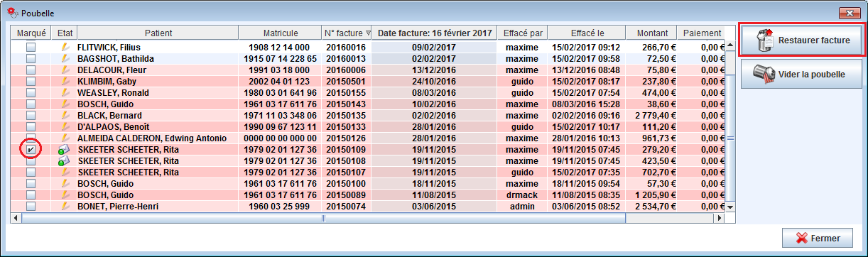The height and width of the screenshot is (257, 868).
Task: Click printed state icon for invoice 20150108
Action: (x=65, y=160)
